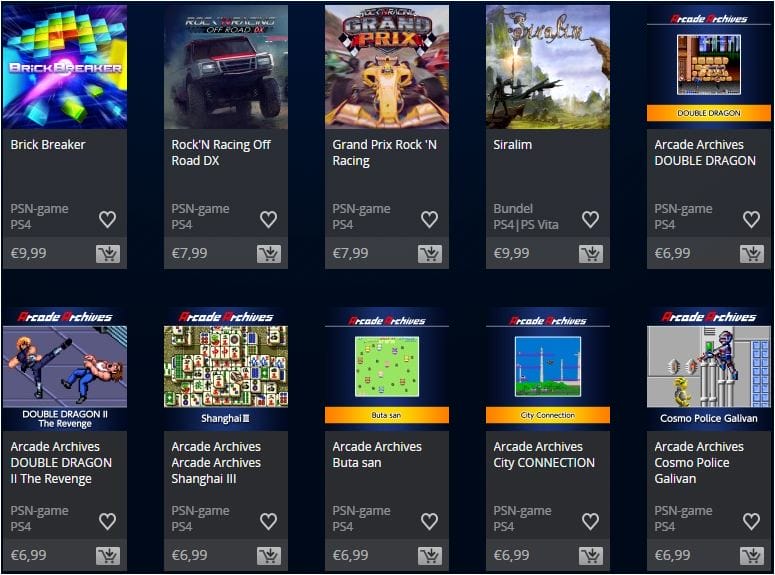The image size is (775, 575).
Task: Add Siralim bundle to cart
Action: [x=591, y=254]
